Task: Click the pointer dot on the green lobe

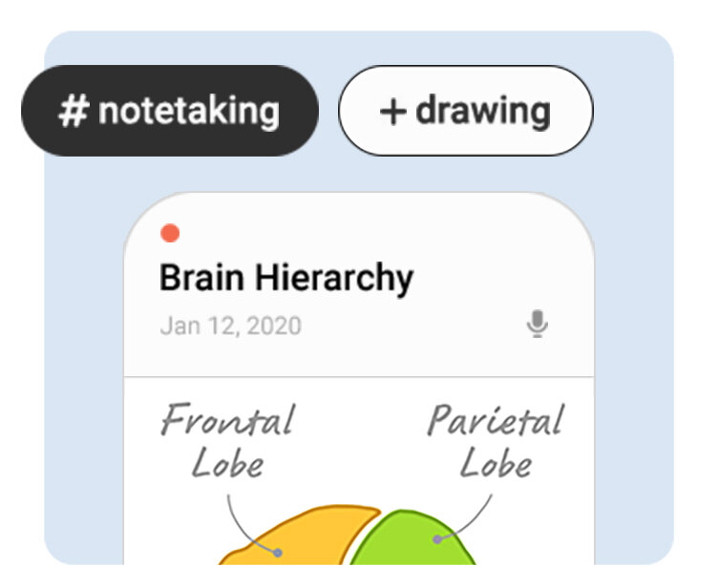Action: point(437,539)
